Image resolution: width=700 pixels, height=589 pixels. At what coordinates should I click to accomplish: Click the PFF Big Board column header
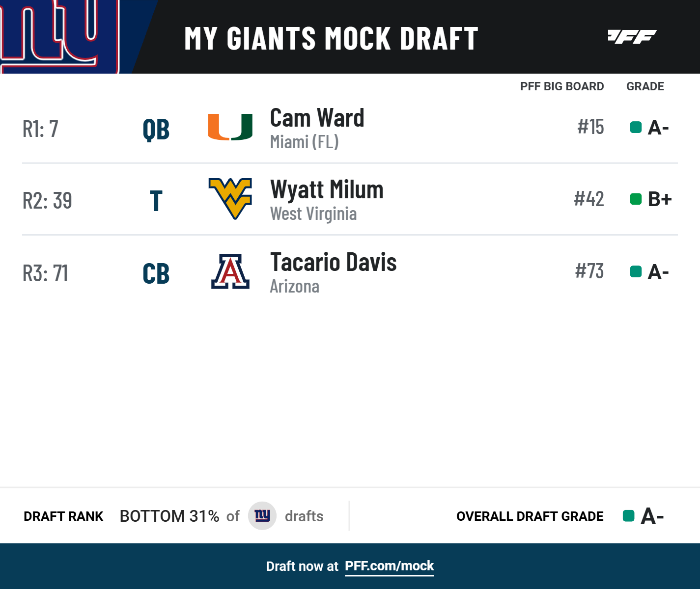561,86
